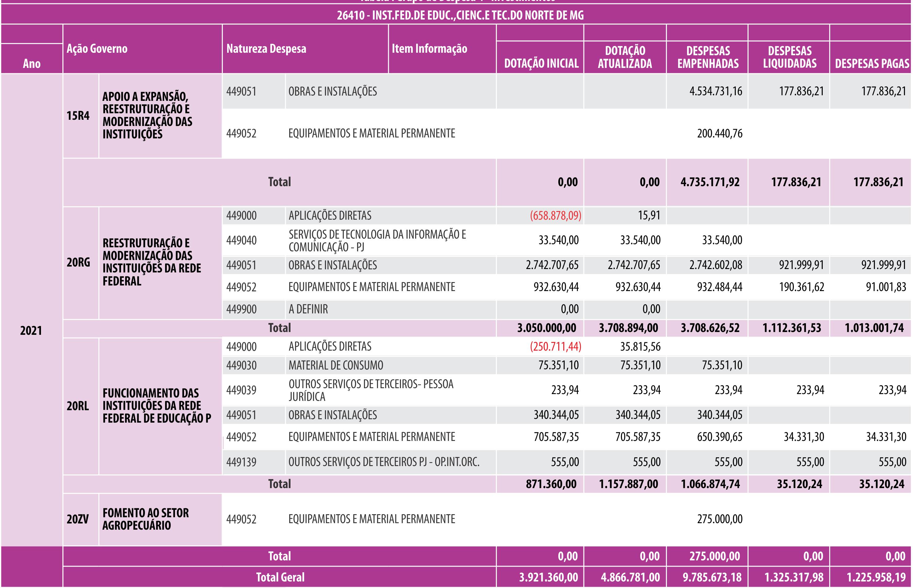Click the Ação Governo column header

tap(97, 49)
